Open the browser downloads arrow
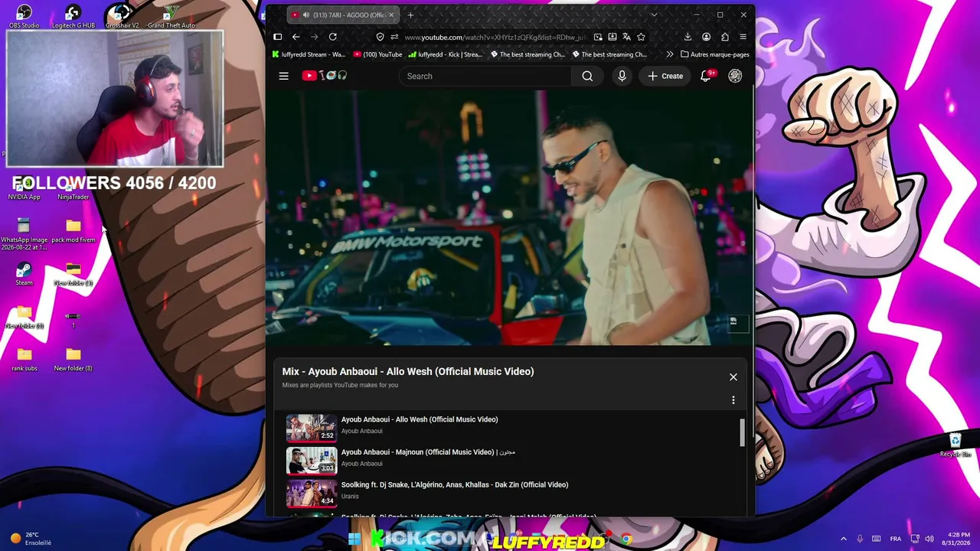 688,37
